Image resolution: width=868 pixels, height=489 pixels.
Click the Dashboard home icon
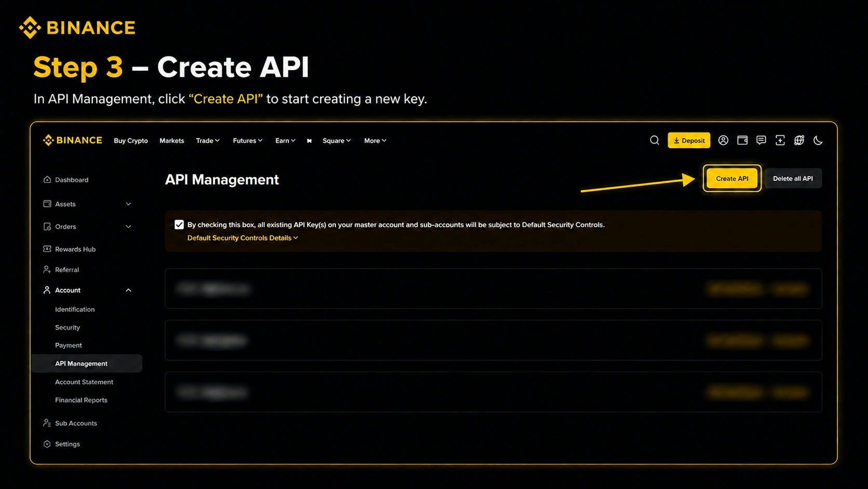[x=47, y=180]
